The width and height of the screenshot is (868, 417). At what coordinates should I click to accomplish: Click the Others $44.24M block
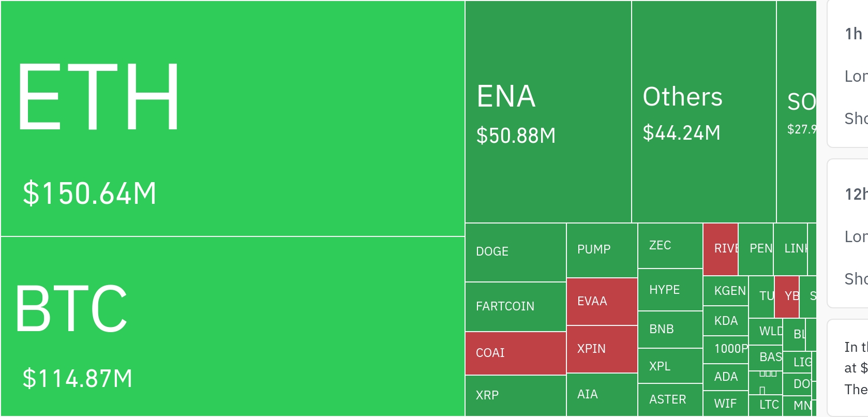[x=704, y=112]
